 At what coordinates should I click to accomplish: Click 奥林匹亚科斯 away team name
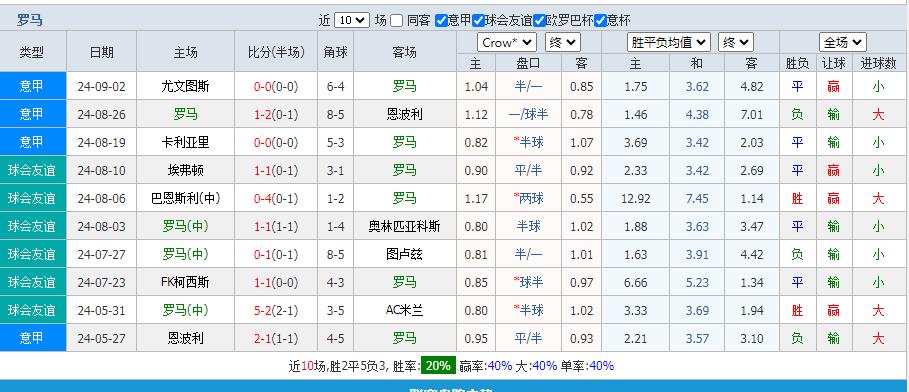(x=405, y=226)
